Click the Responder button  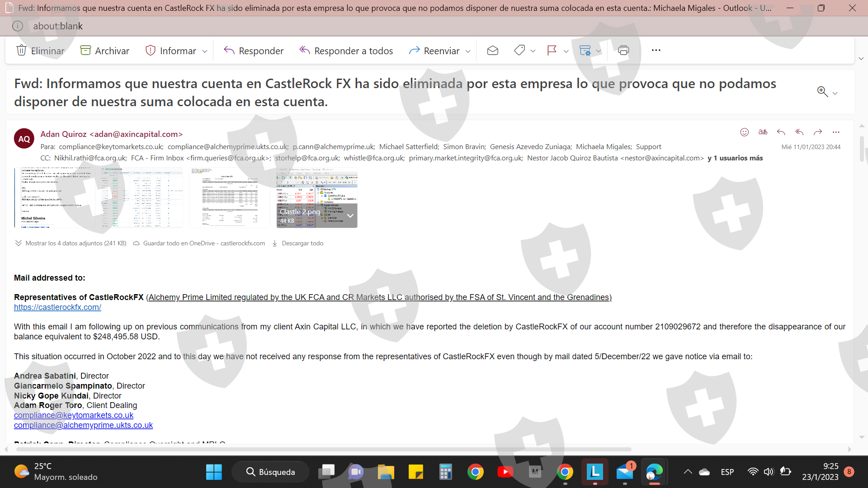click(254, 51)
